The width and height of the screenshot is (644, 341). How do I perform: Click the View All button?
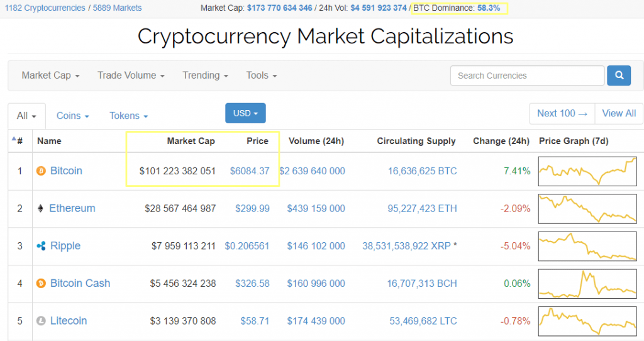click(619, 113)
